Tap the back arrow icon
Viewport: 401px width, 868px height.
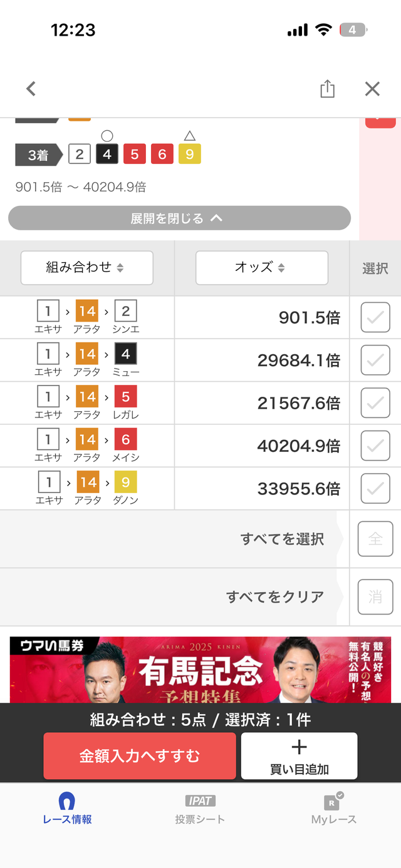click(x=31, y=89)
